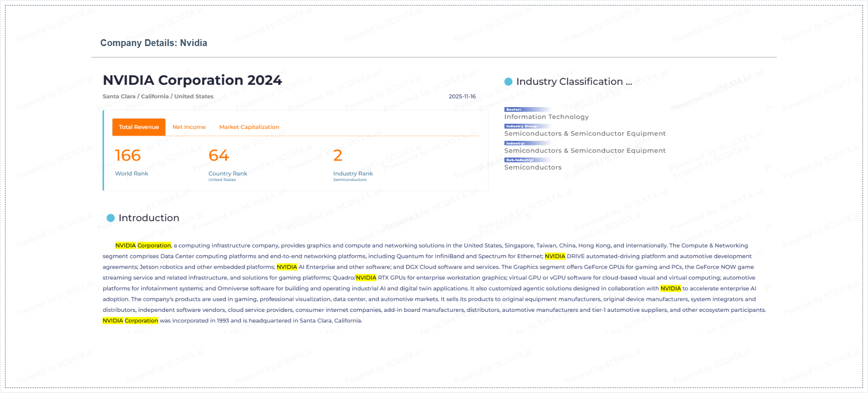Click the Industry Group label badge

[x=522, y=126]
